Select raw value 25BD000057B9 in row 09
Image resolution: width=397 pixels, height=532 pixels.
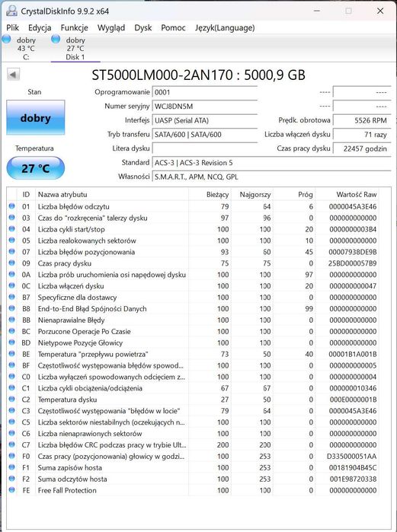[x=353, y=263]
